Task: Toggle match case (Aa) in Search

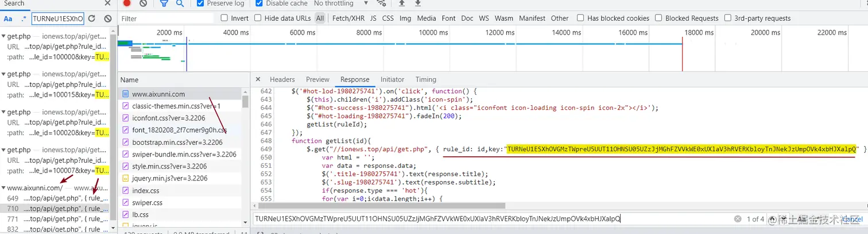Action: click(9, 19)
